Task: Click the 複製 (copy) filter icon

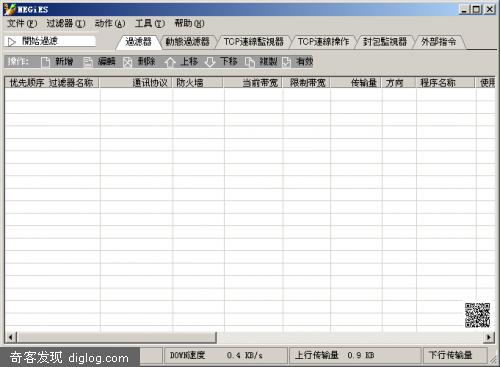Action: click(x=249, y=62)
